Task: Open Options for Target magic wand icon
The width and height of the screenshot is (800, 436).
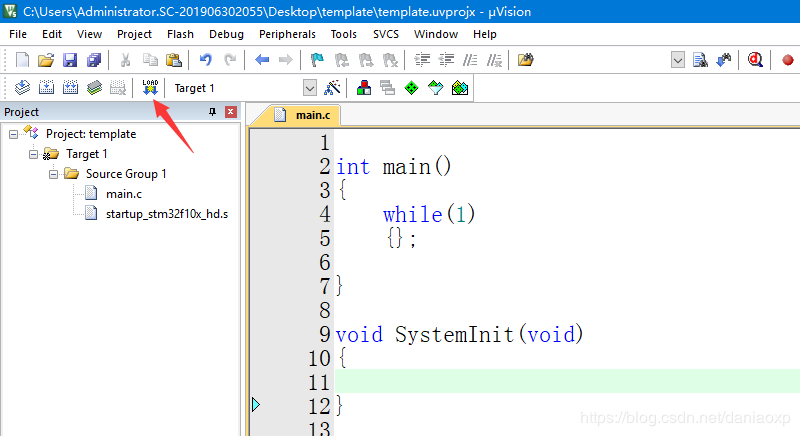Action: pos(333,88)
